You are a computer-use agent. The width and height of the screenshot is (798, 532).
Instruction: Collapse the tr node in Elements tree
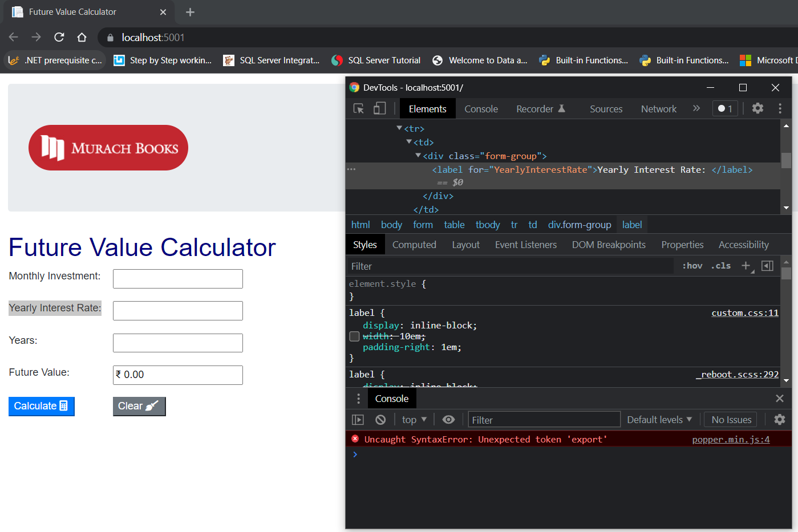pos(399,128)
